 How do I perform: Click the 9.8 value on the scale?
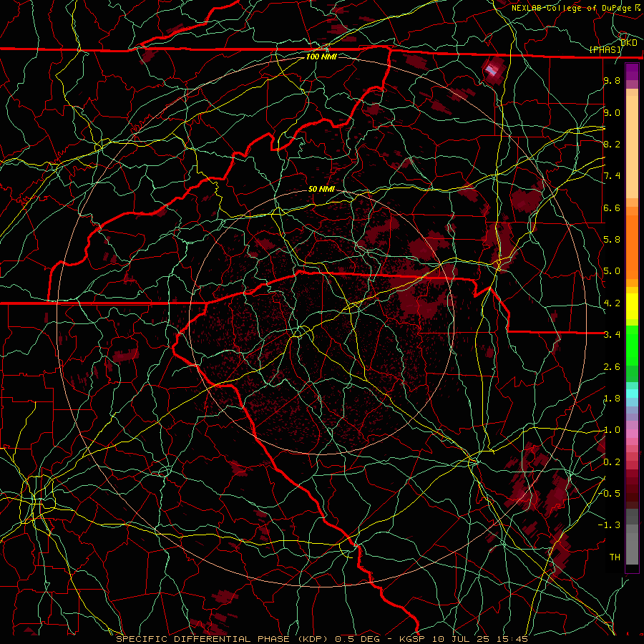pos(612,80)
